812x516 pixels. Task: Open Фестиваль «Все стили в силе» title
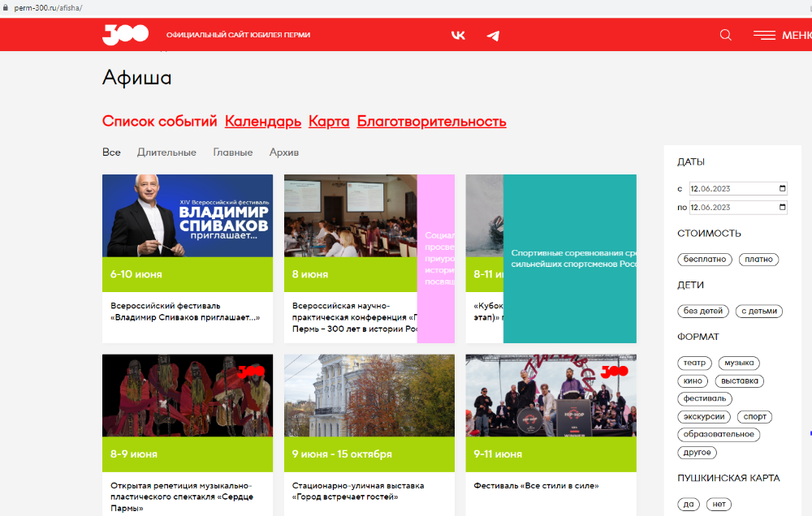(x=536, y=485)
